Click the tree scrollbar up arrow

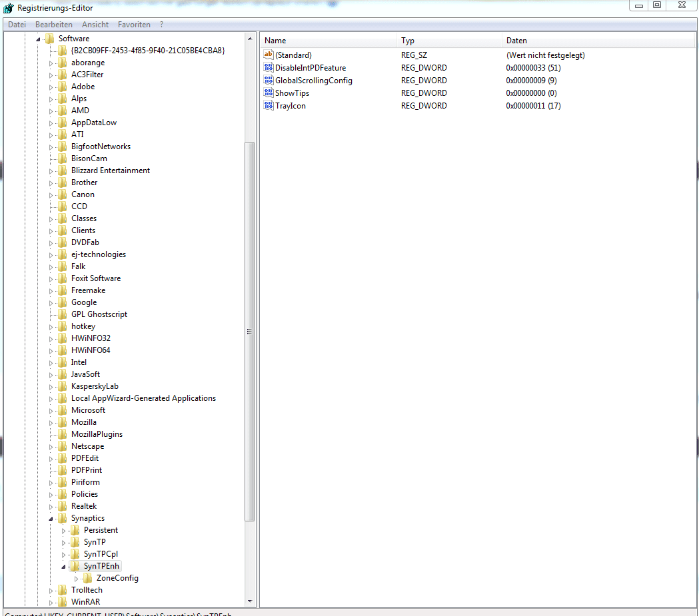[x=250, y=39]
